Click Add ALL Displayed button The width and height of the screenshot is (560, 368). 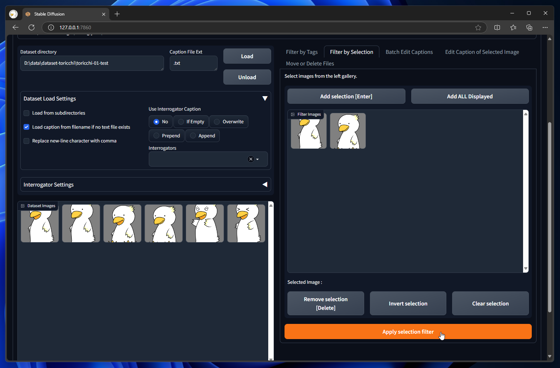point(470,96)
